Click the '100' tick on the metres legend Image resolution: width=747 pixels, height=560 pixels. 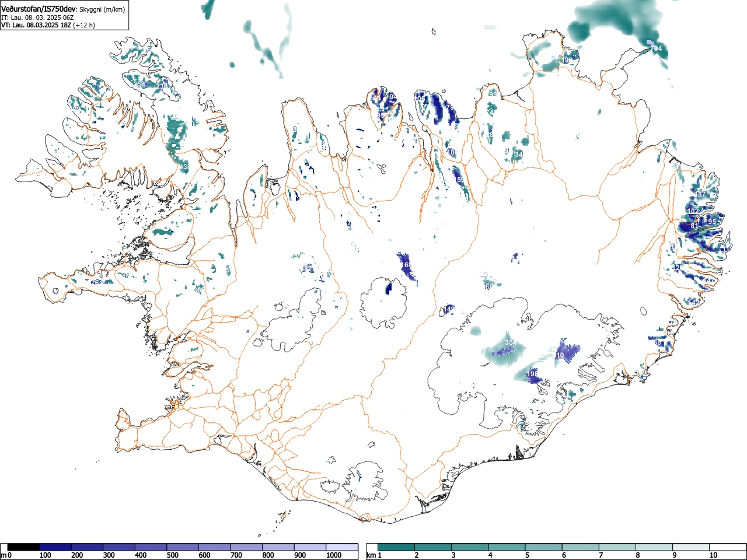(x=46, y=555)
